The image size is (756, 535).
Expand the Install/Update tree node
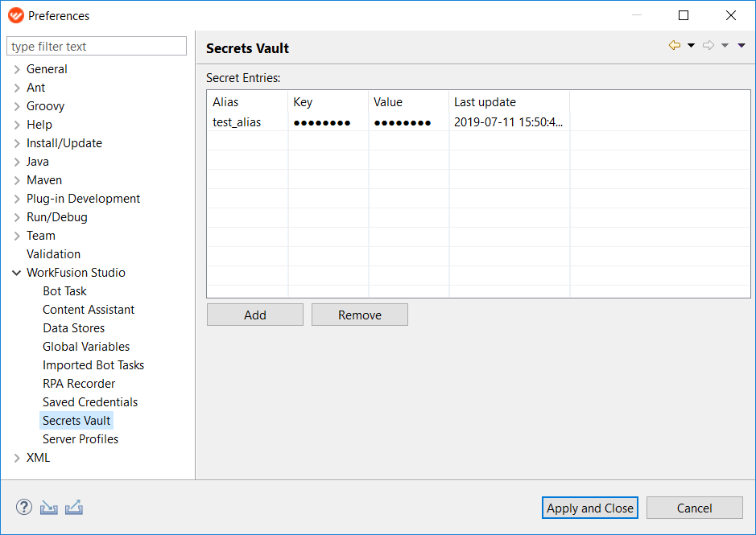[17, 143]
